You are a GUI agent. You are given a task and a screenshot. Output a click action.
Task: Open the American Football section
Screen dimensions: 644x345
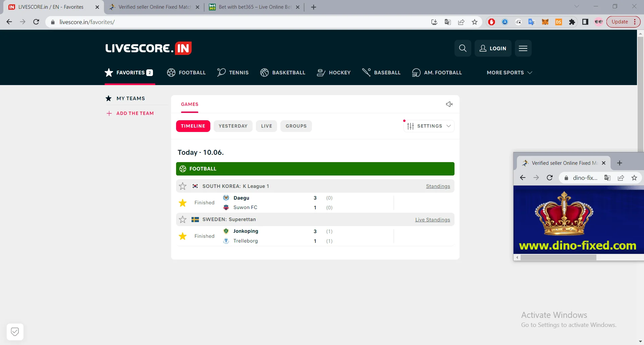click(x=437, y=72)
